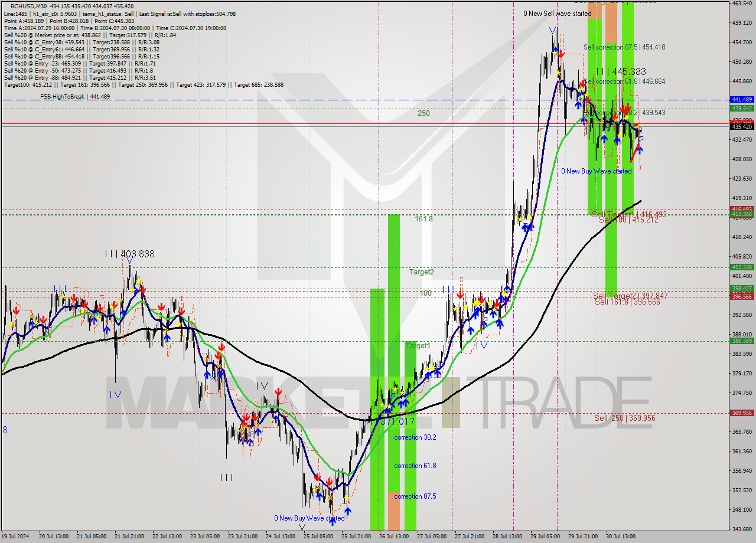The width and height of the screenshot is (756, 543).
Task: Click the '0 New Sell wave started' label
Action: pos(557,13)
